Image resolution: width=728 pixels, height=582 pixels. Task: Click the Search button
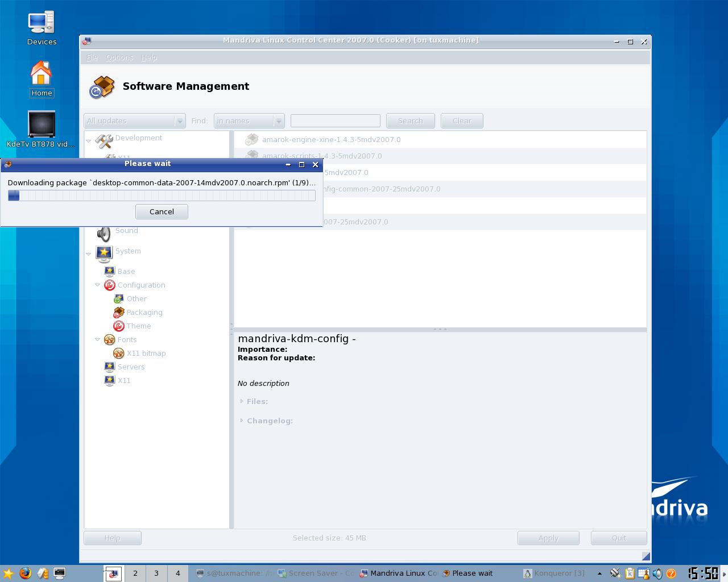(411, 121)
